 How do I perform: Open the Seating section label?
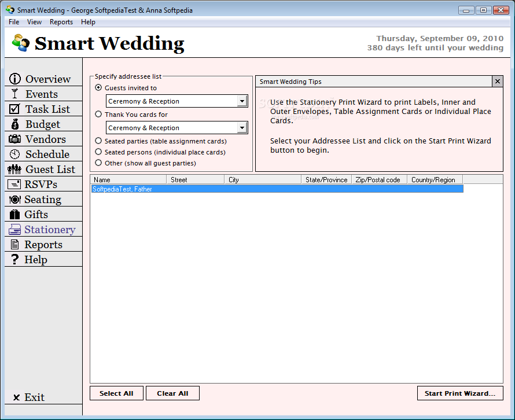pos(43,200)
